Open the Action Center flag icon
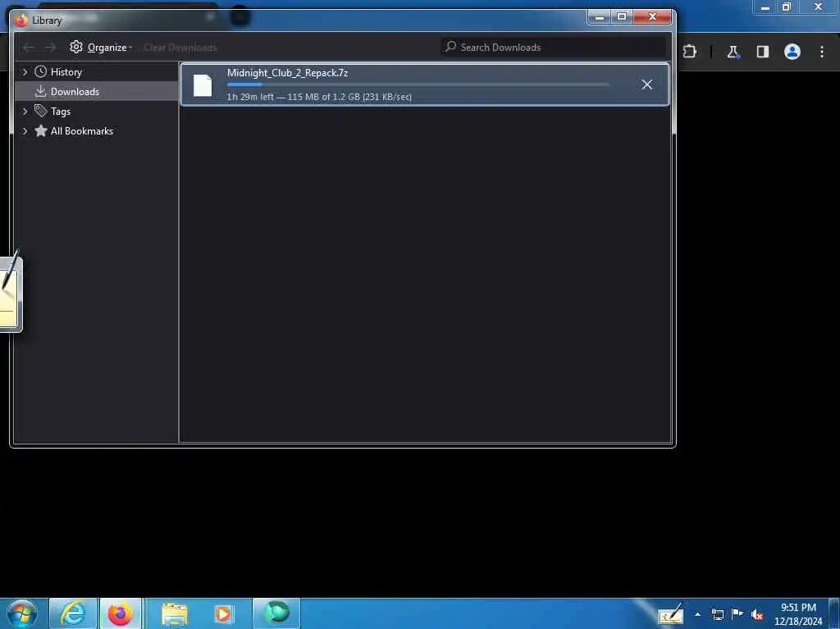This screenshot has height=629, width=840. tap(737, 614)
